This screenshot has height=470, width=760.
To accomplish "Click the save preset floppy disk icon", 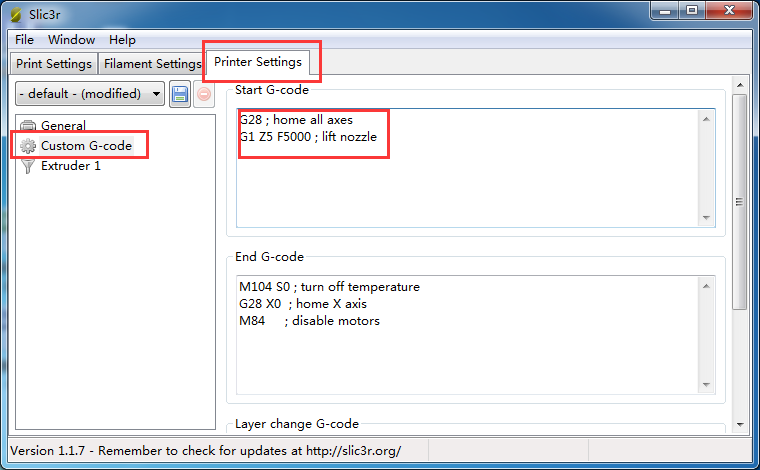I will click(180, 94).
